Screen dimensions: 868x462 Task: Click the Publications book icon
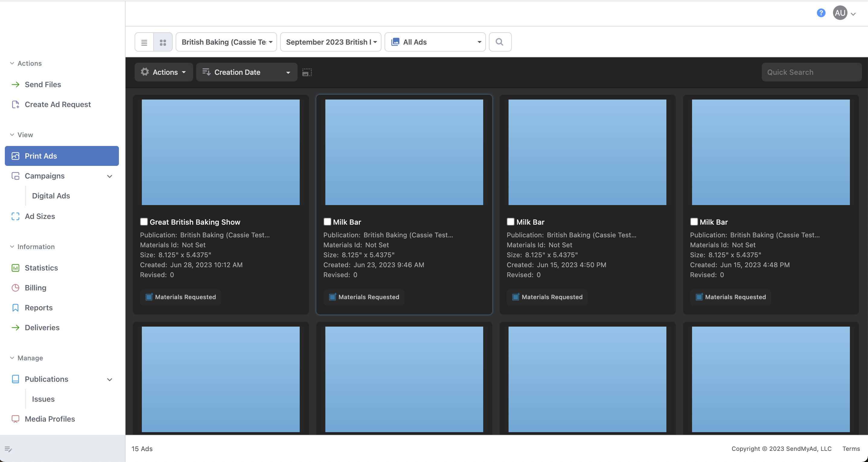click(x=15, y=379)
